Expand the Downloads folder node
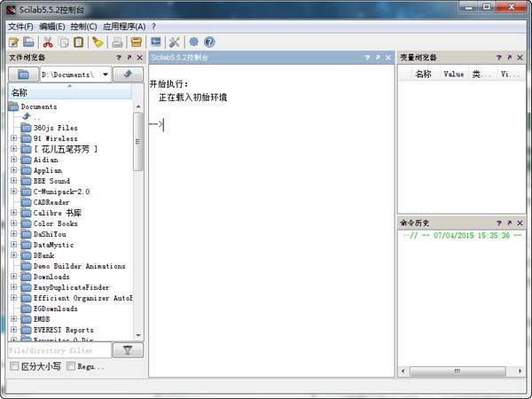This screenshot has width=532, height=399. point(13,276)
